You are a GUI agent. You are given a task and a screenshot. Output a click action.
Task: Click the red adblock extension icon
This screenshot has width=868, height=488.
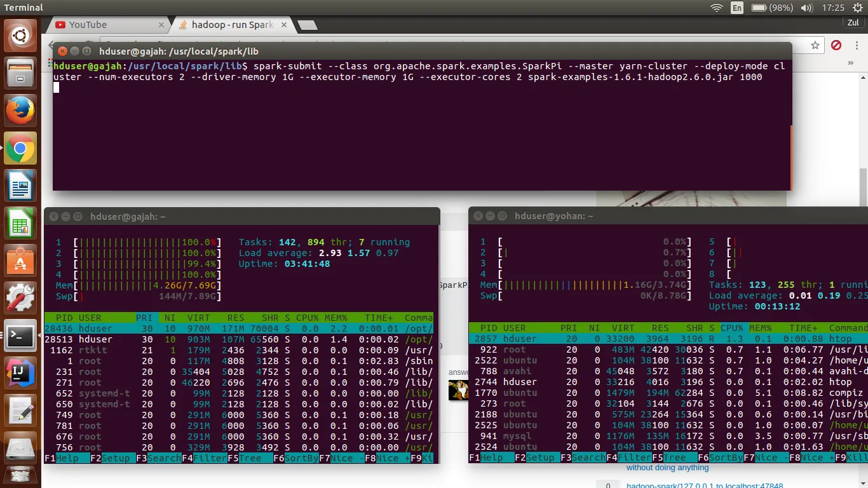pyautogui.click(x=836, y=45)
